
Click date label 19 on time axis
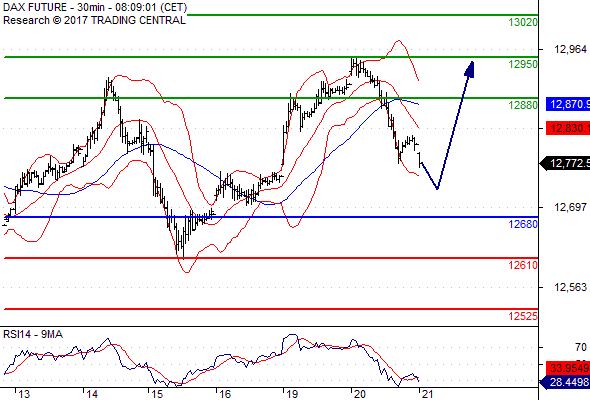click(x=292, y=394)
